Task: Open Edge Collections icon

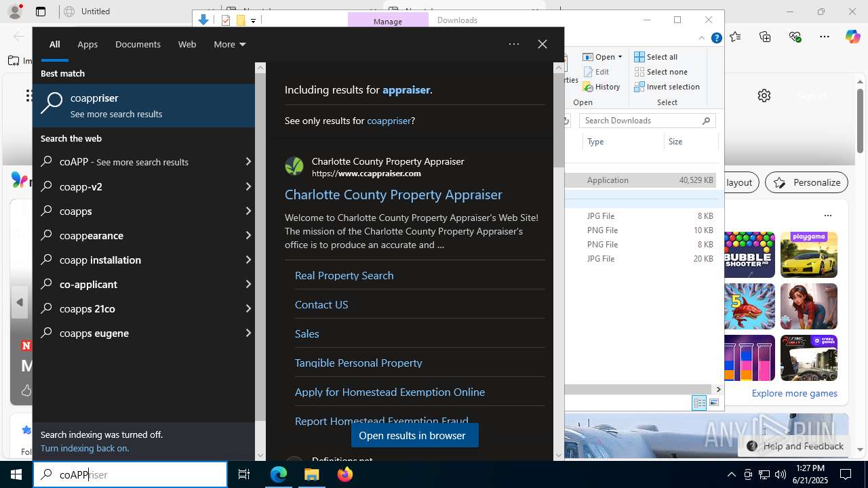Action: 765,37
